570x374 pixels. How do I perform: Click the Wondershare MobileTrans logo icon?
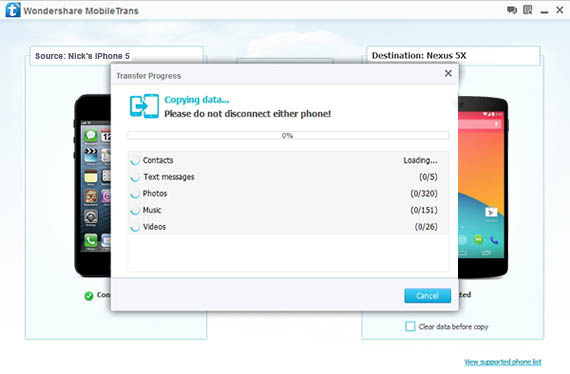(13, 10)
